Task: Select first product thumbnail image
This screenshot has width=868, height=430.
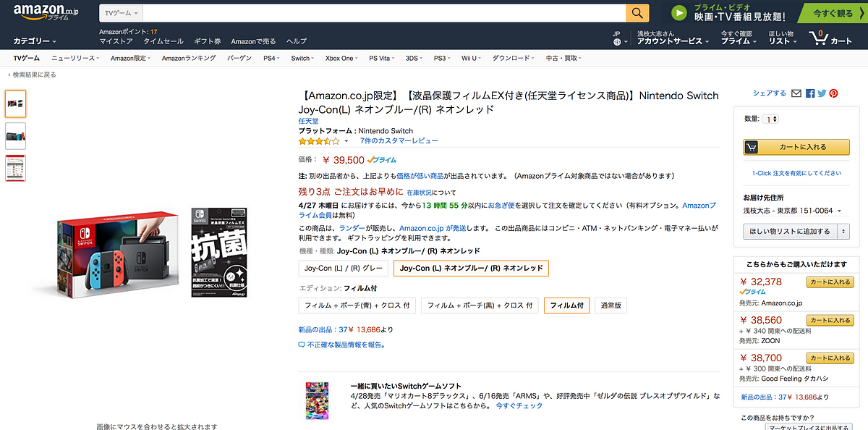Action: pos(15,104)
